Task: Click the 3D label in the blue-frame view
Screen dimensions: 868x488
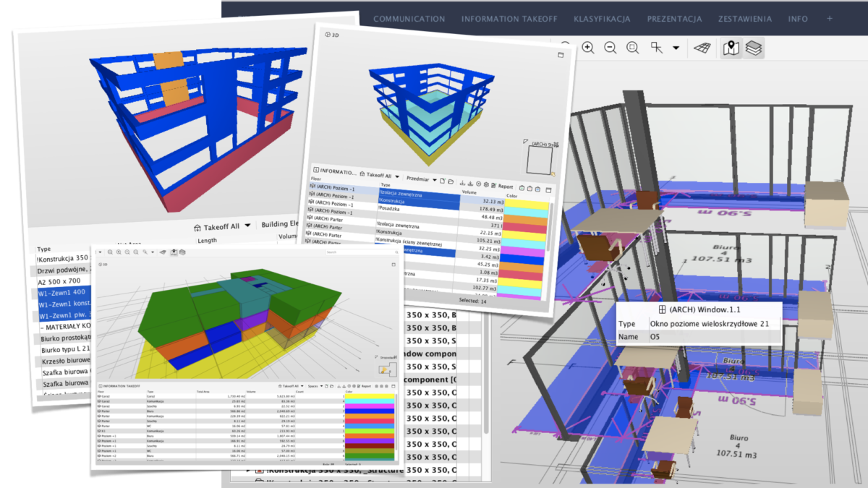Action: 333,34
